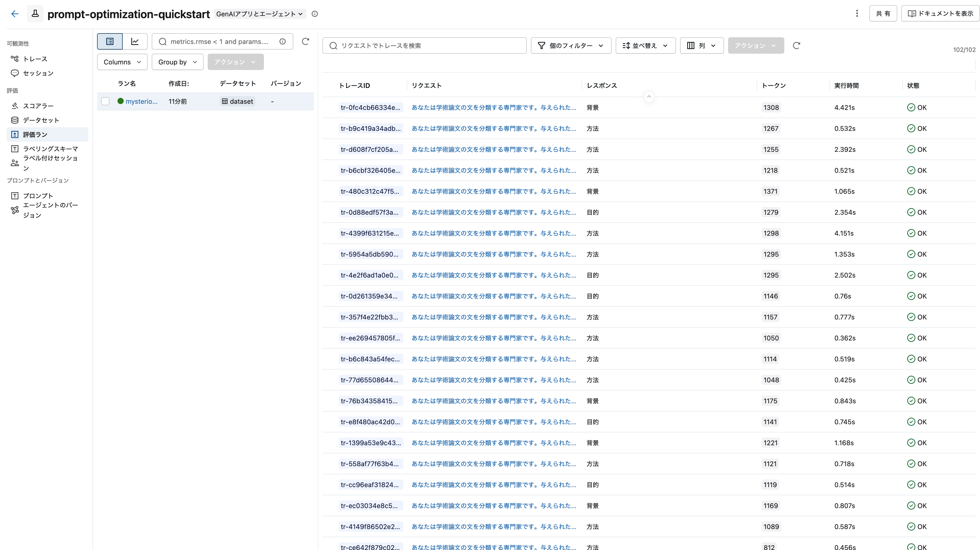Check the mysterio run checkbox
Screen dimensions: 980x550
(105, 101)
